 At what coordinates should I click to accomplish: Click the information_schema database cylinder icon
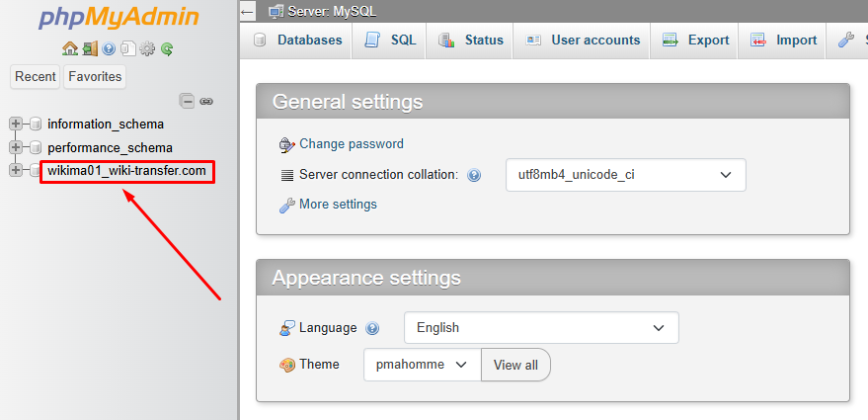click(36, 125)
